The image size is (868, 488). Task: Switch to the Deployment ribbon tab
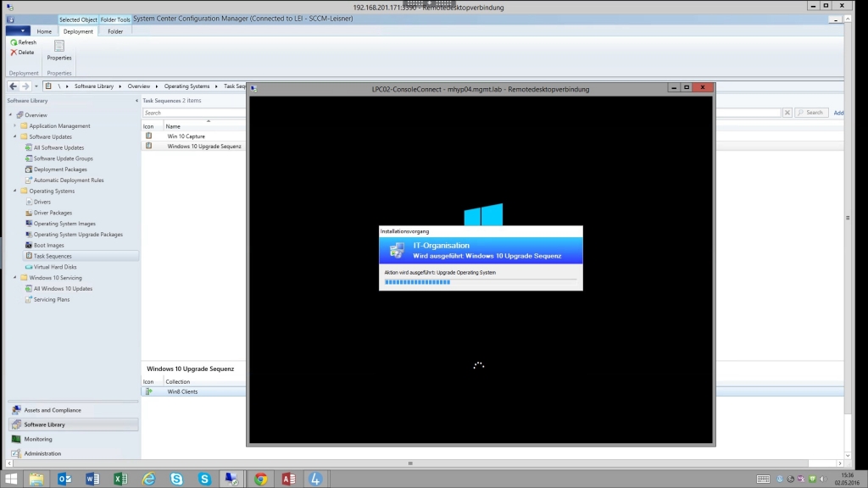click(x=78, y=31)
